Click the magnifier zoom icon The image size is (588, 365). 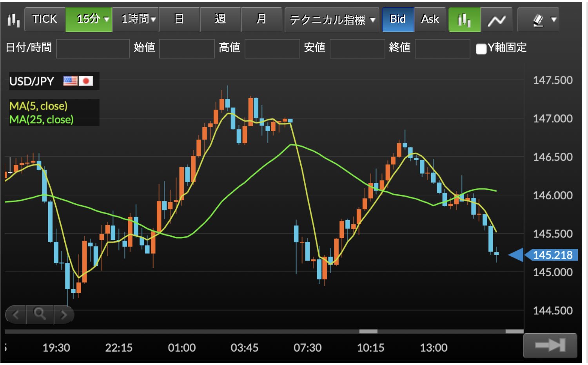point(40,314)
